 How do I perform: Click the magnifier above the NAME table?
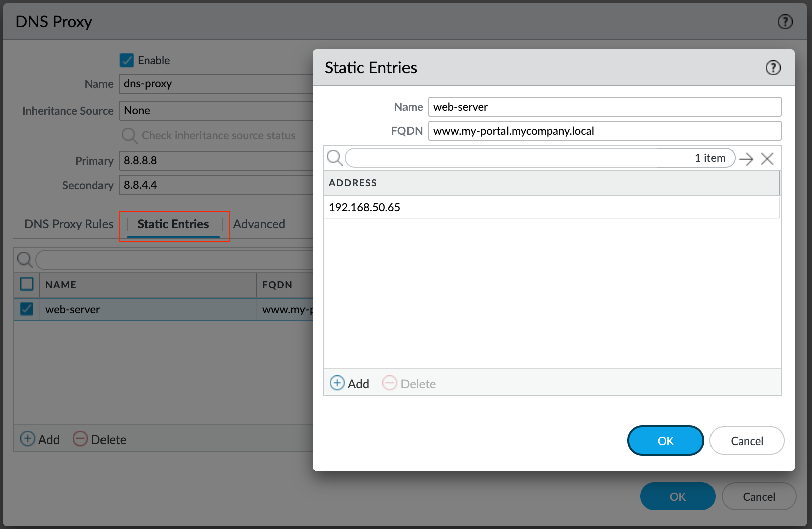click(x=25, y=259)
